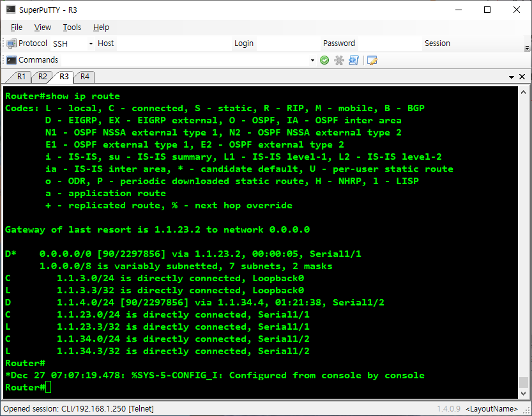
Task: Click the 1.1.4.0/24 EIGRP route line
Action: (194, 303)
